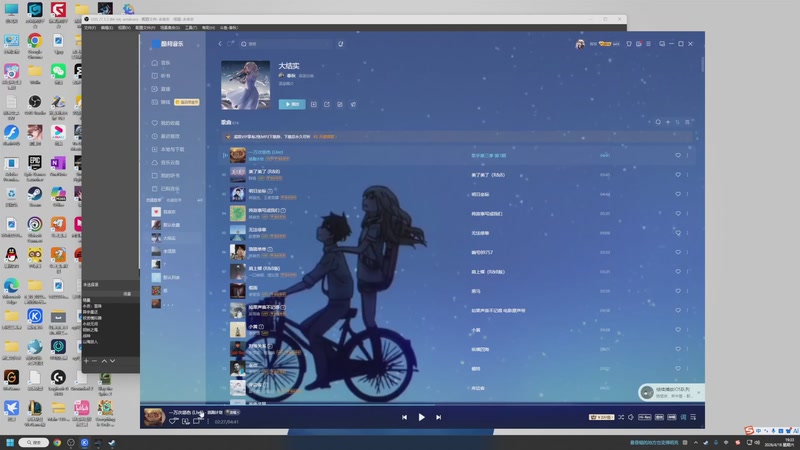The height and width of the screenshot is (450, 800).
Task: Open music cloud drive item in sidebar
Action: click(165, 162)
